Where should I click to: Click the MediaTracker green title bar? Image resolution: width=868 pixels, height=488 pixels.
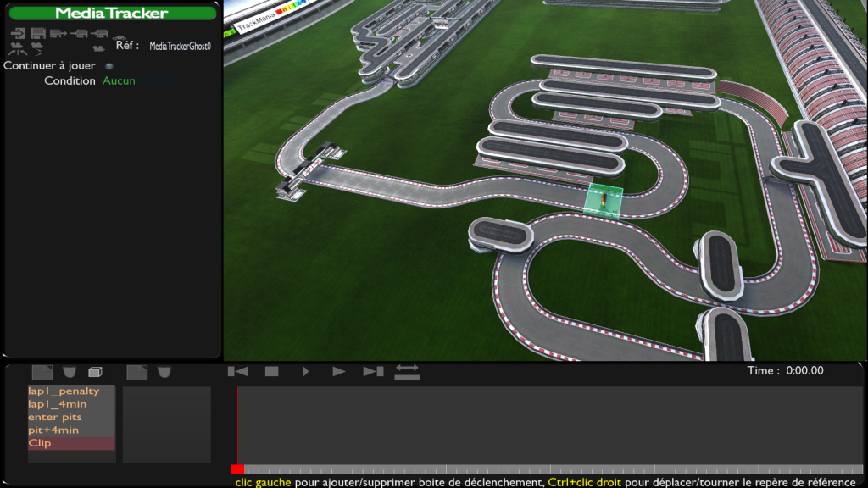[113, 14]
